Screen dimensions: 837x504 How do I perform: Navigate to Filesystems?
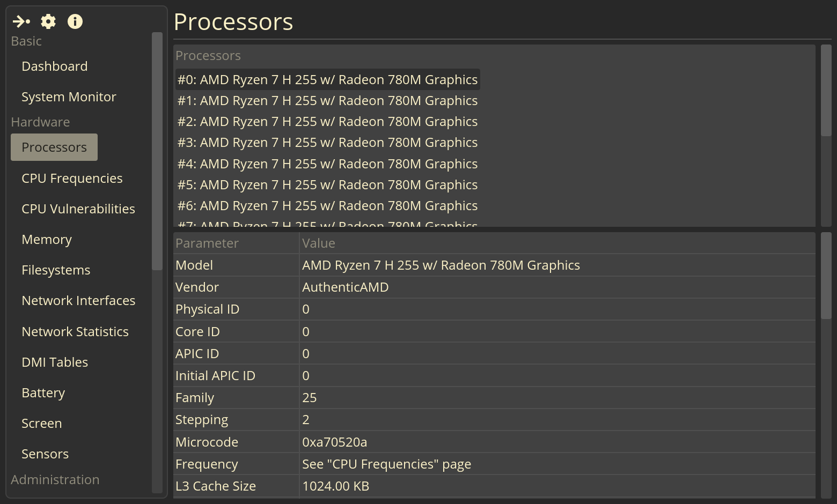click(56, 270)
